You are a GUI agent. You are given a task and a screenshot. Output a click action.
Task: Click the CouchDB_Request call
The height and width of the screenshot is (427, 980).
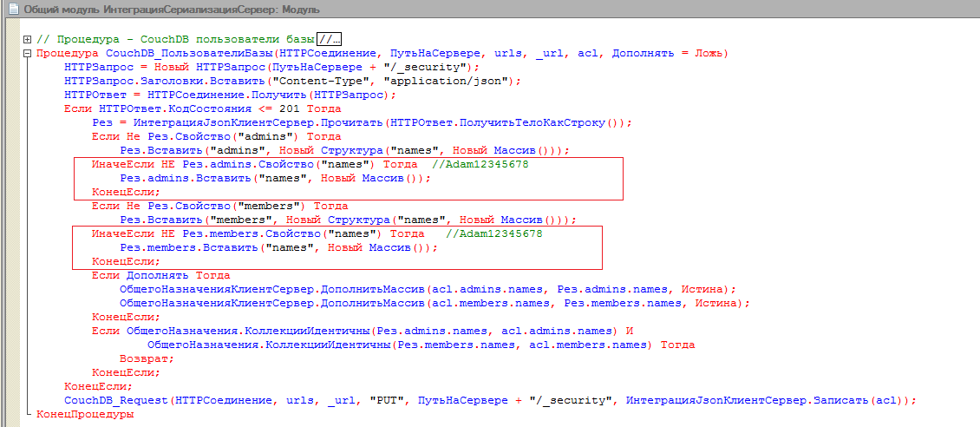pyautogui.click(x=491, y=400)
